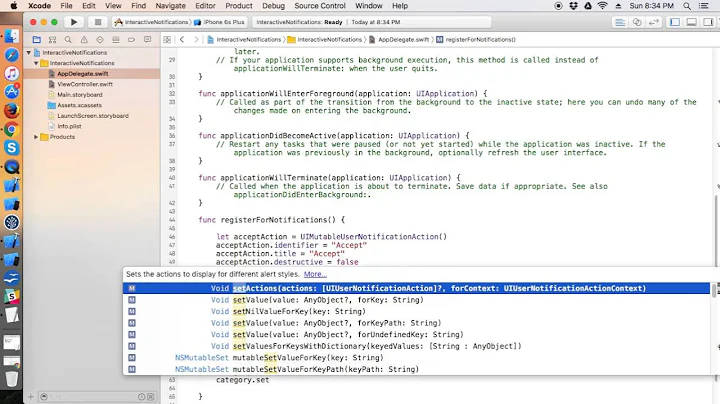Expand the Products folder

point(36,137)
